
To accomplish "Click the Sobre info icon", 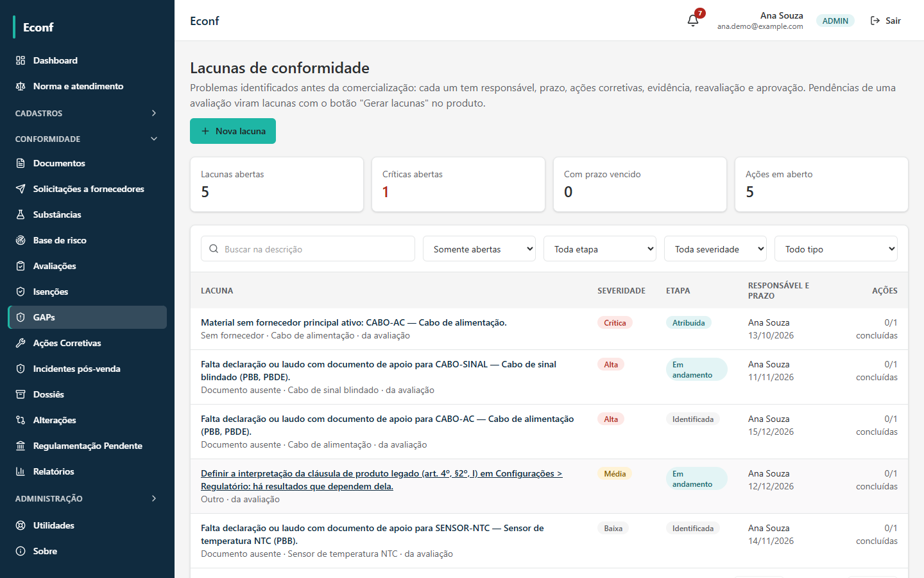I will [x=21, y=551].
